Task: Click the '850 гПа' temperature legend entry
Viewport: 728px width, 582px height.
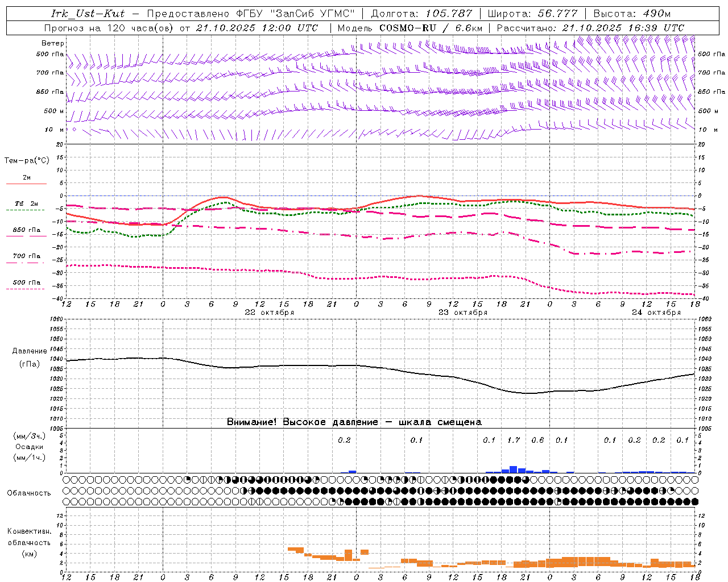Action: point(26,230)
